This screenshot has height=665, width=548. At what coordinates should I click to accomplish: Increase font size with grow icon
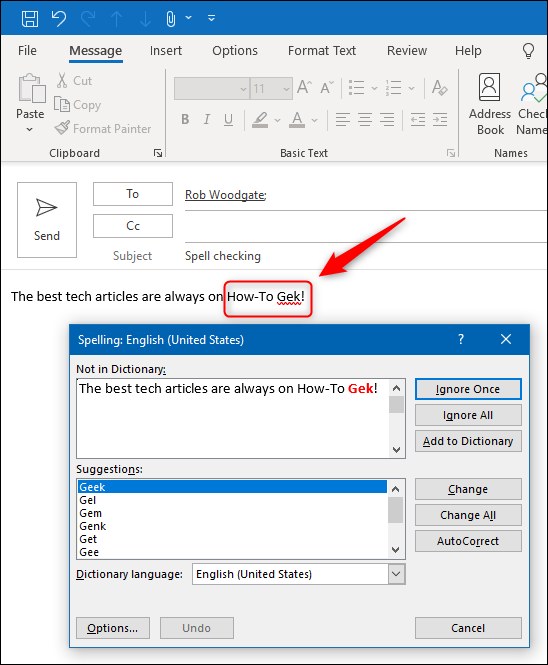point(304,87)
